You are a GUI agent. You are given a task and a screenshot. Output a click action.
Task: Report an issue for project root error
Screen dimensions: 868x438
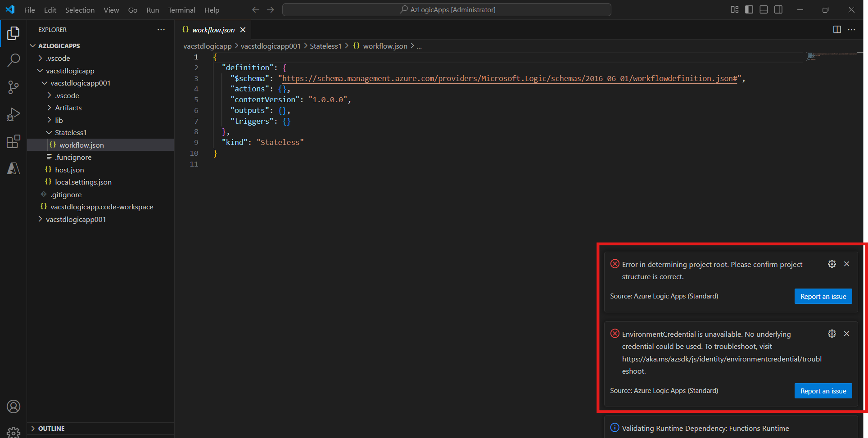click(x=823, y=296)
